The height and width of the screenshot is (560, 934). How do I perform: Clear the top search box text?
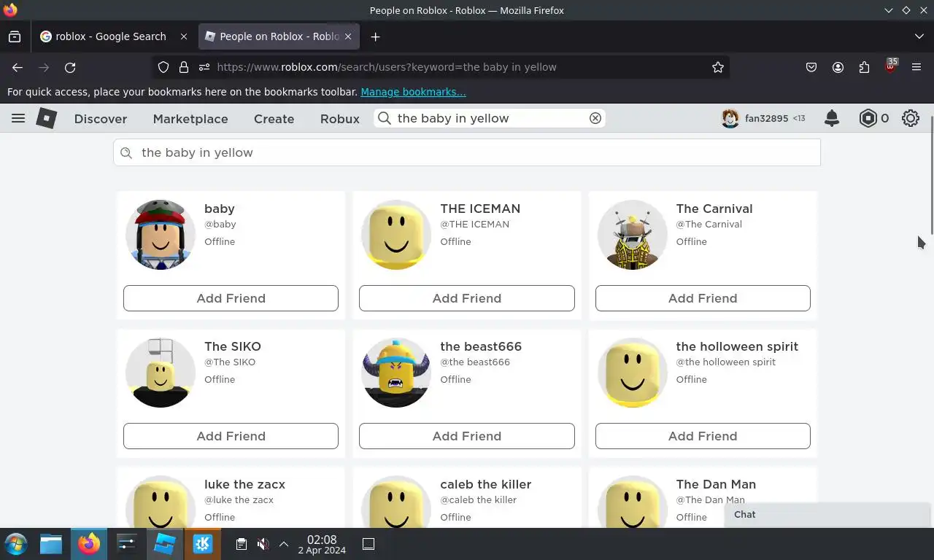pyautogui.click(x=595, y=118)
